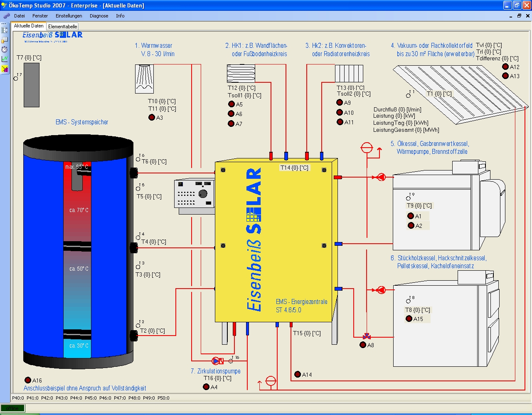532x415 pixels.
Task: Open the Fenster menu
Action: pos(40,16)
